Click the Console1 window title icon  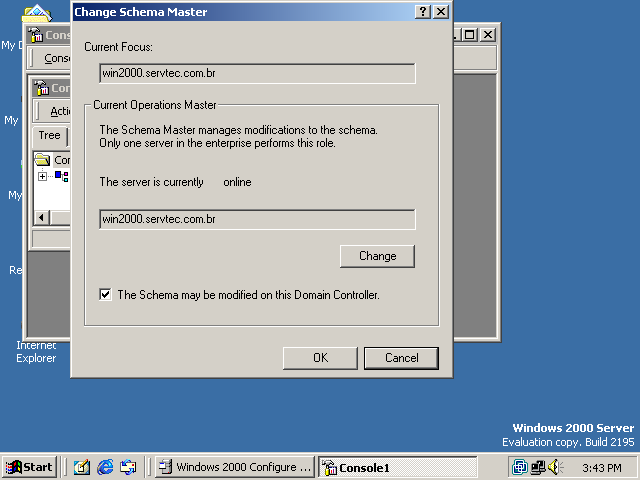[x=36, y=35]
